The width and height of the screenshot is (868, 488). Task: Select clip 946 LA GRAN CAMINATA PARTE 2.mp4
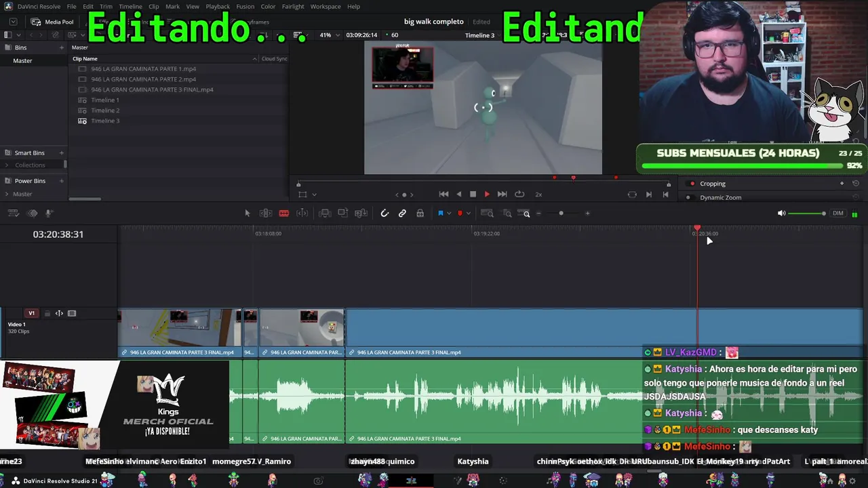click(144, 79)
